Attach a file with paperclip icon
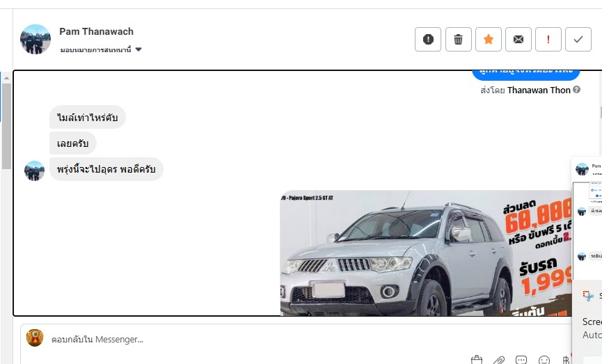The height and width of the screenshot is (364, 602). pos(499,360)
